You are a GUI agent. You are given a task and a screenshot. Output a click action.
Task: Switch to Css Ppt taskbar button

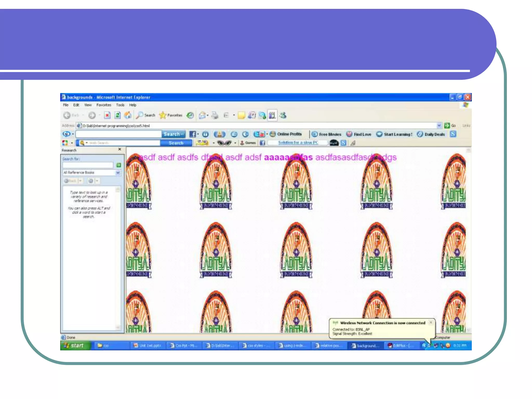(x=184, y=345)
